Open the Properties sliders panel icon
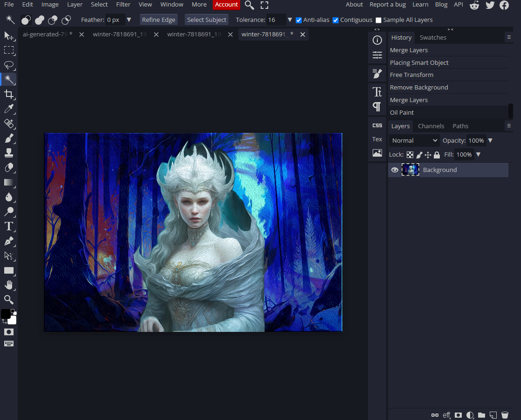Viewport: 521px width, 420px height. pos(377,55)
